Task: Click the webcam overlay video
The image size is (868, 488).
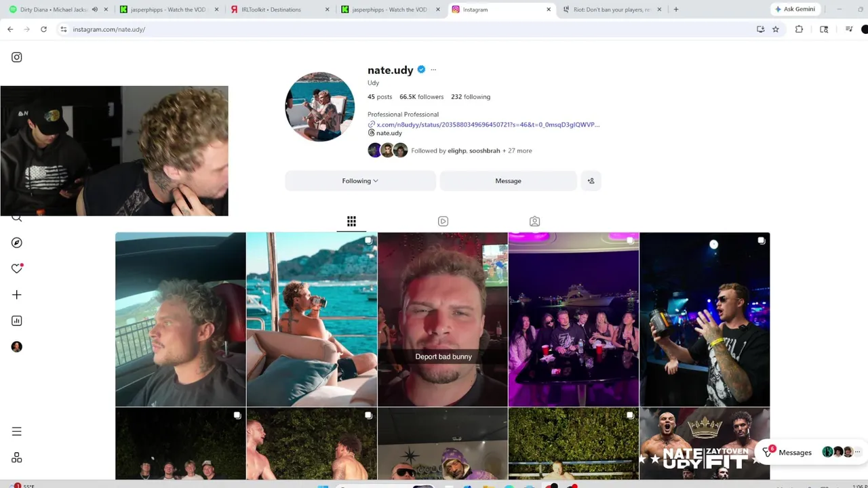Action: [115, 150]
